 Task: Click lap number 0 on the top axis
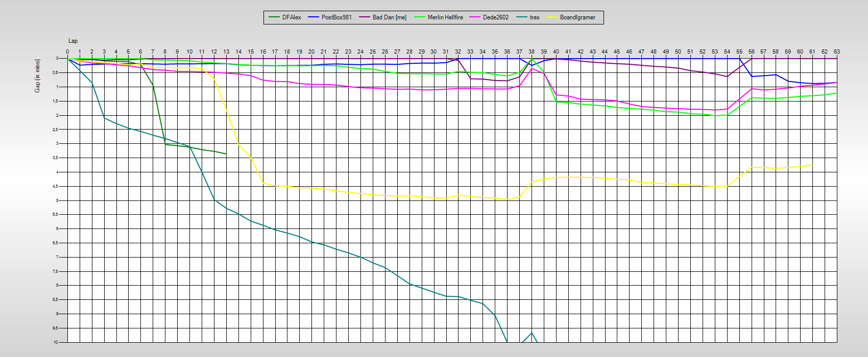[x=67, y=52]
